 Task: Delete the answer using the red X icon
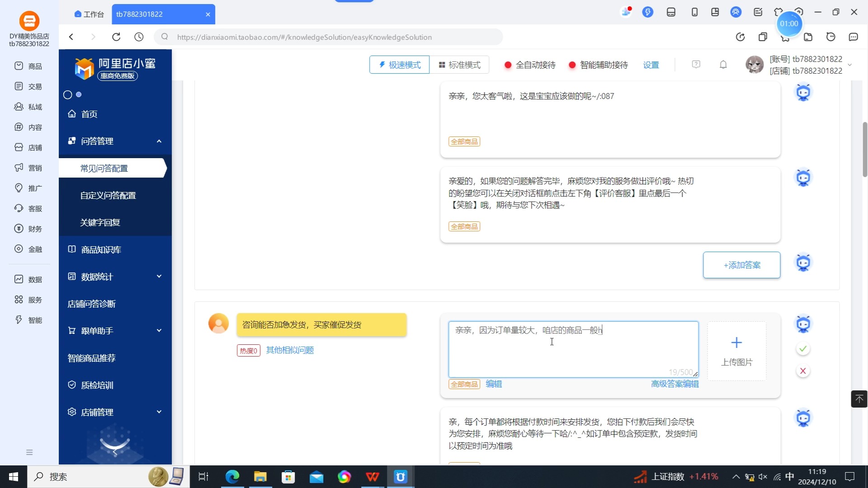tap(802, 371)
